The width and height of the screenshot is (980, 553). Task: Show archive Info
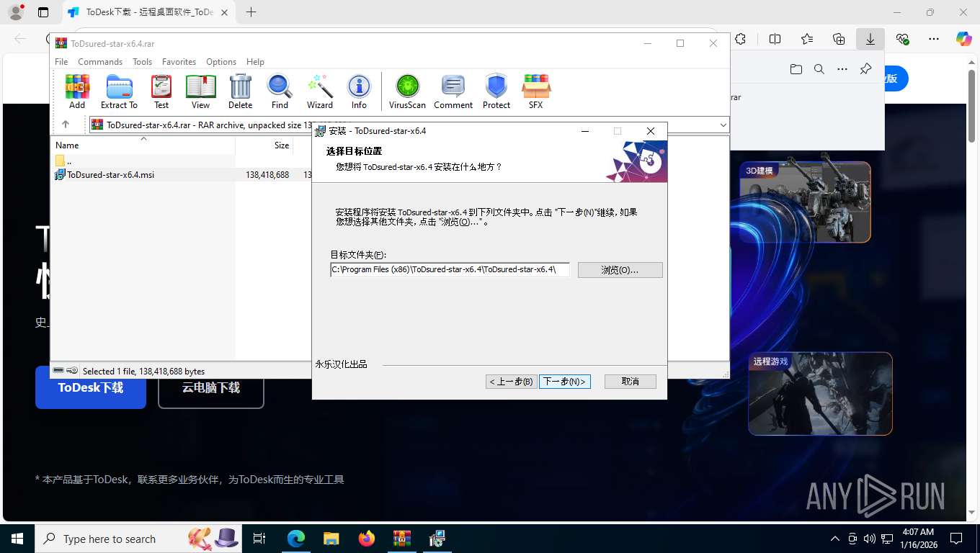click(359, 92)
